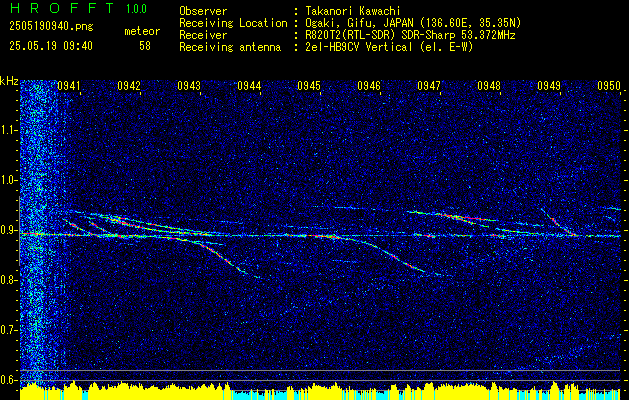Click the 0.7 kHz axis label
Screen dimensions: 629x400
point(8,330)
